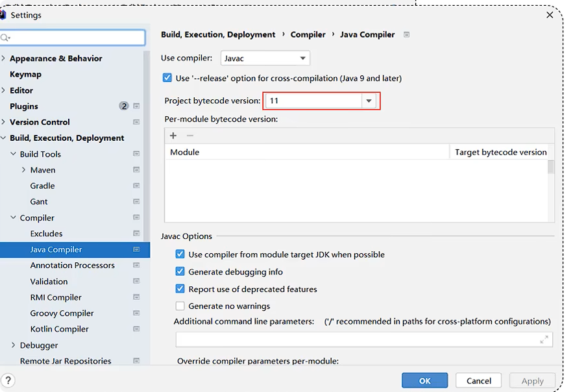Collapse the Compiler node

(13, 217)
